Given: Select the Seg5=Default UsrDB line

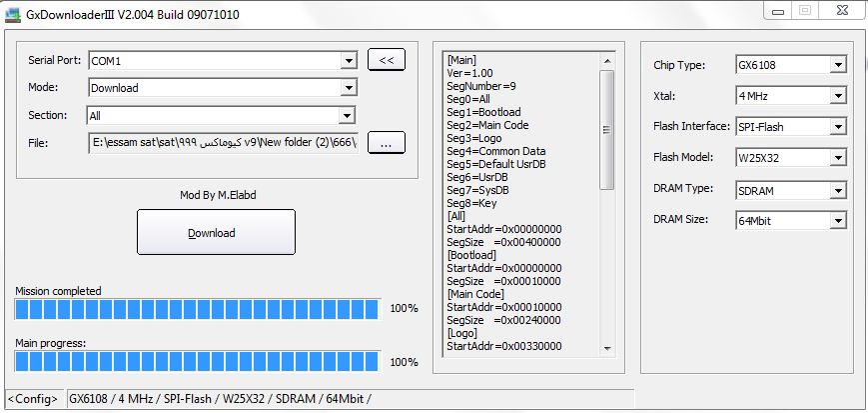Looking at the screenshot, I should point(496,164).
